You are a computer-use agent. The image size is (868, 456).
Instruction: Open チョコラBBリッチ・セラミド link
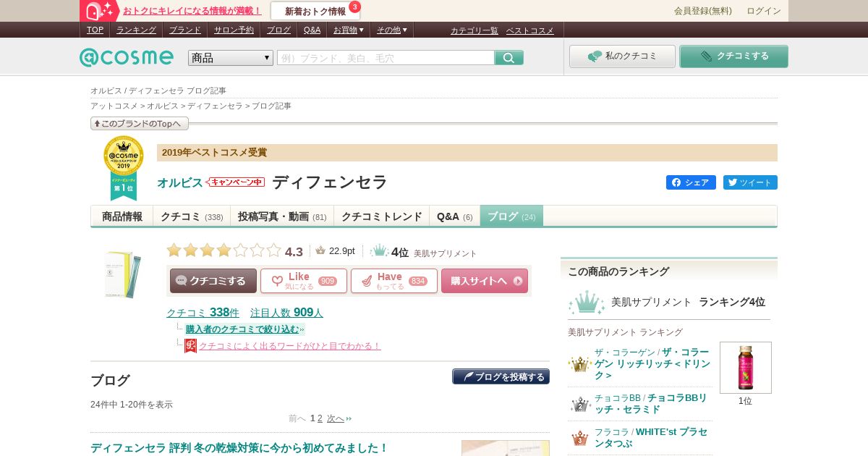point(651,404)
